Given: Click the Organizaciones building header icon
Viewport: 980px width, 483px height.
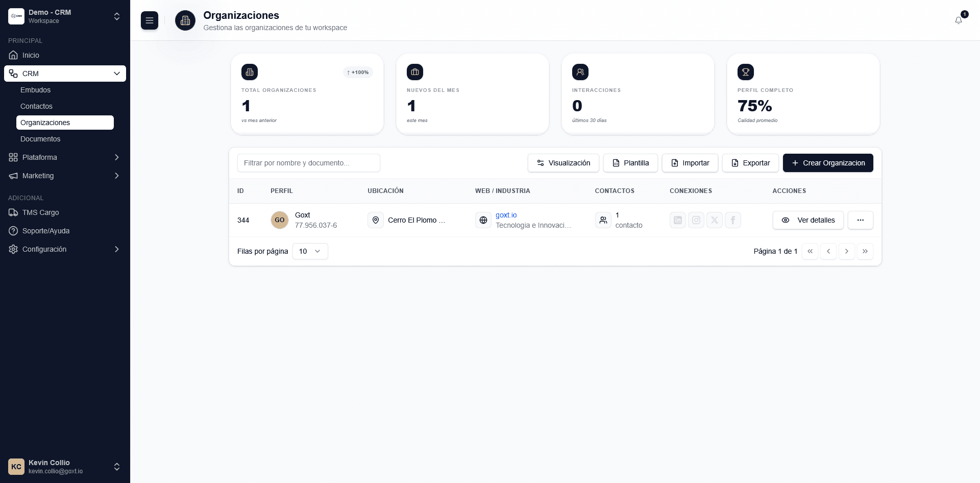Looking at the screenshot, I should click(x=185, y=20).
